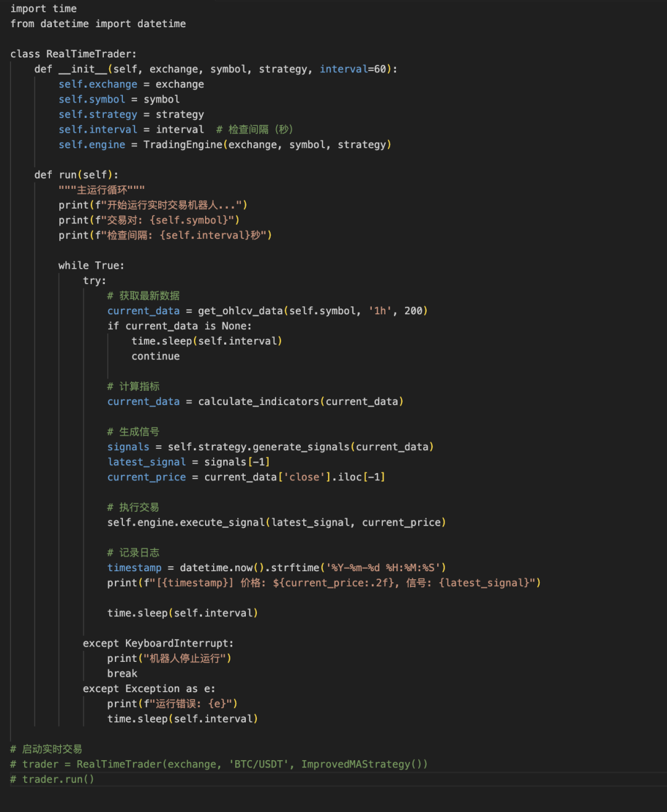Click the '# 记录日志' comment
667x812 pixels.
(x=133, y=553)
